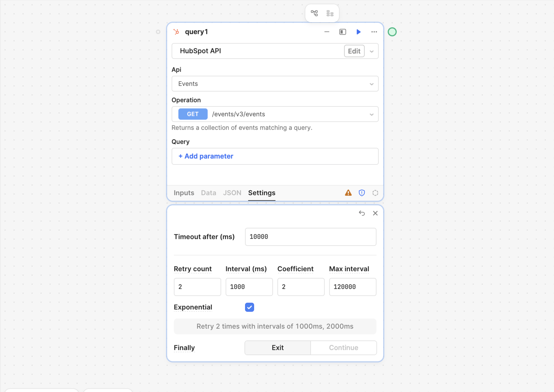Select the Settings tab
This screenshot has width=554, height=392.
262,193
